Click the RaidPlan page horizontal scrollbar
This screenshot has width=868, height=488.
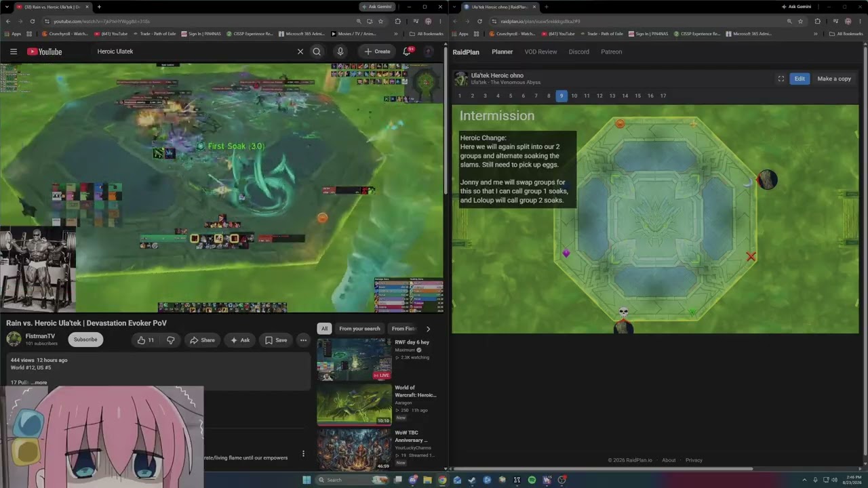pos(604,468)
